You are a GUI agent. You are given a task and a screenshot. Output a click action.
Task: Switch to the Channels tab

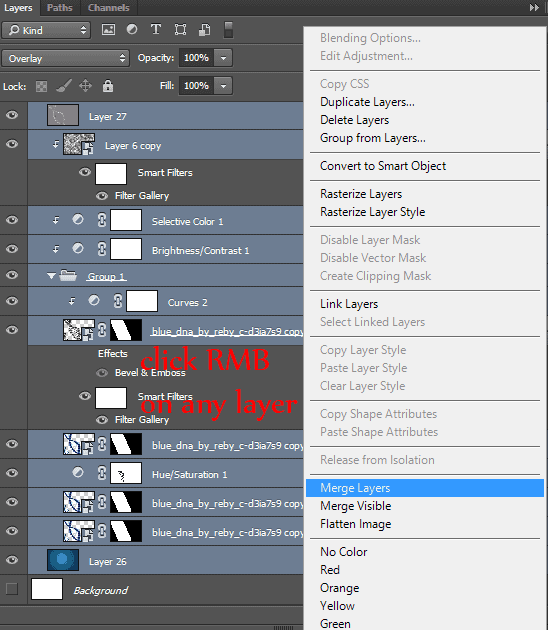click(108, 8)
